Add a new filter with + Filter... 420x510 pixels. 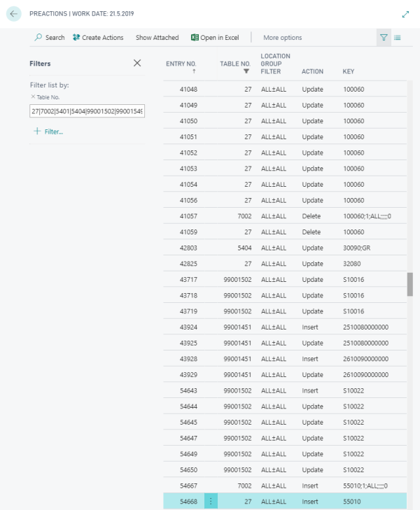48,132
